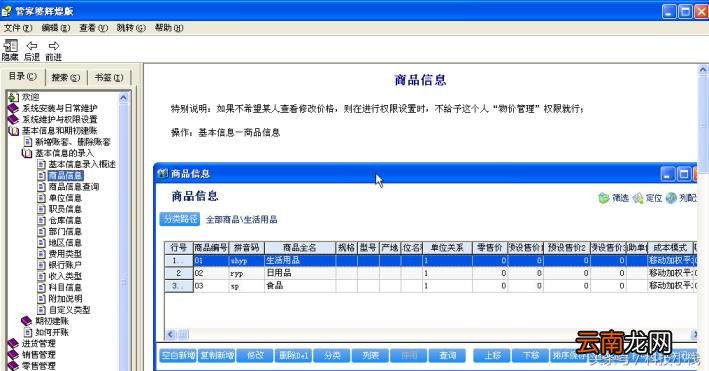Click the 商品全名 column header

point(299,248)
